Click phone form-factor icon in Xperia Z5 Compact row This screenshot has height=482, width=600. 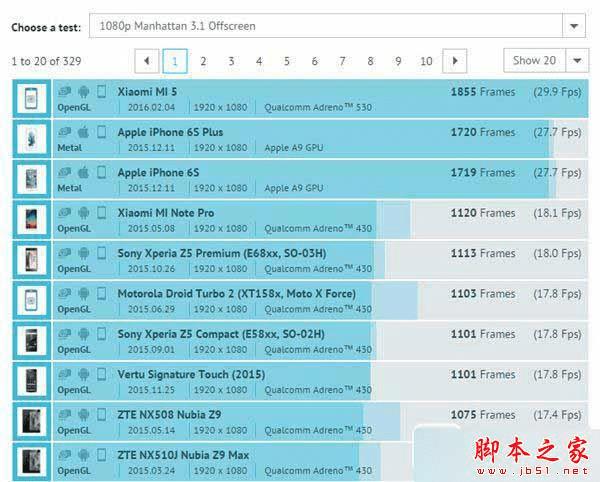(101, 334)
